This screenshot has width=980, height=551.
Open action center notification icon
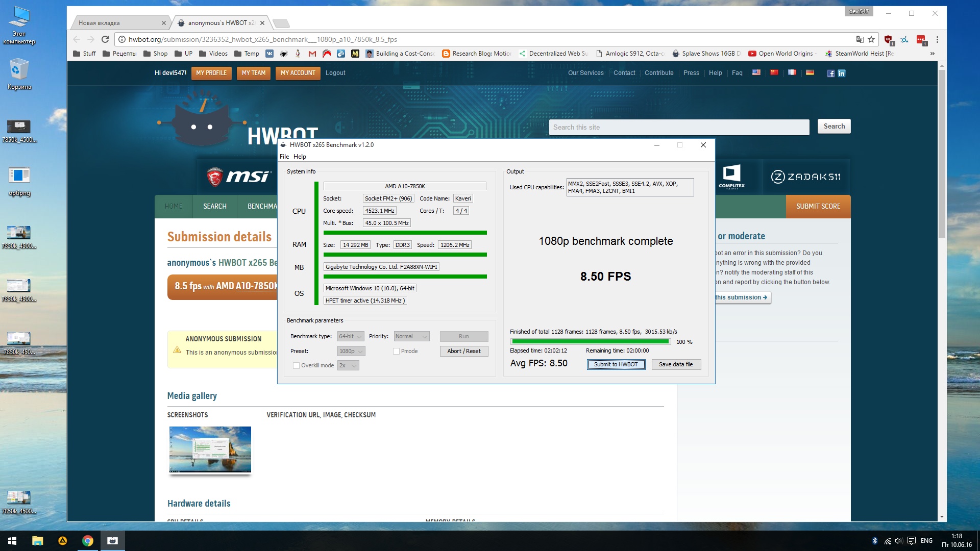tap(912, 541)
